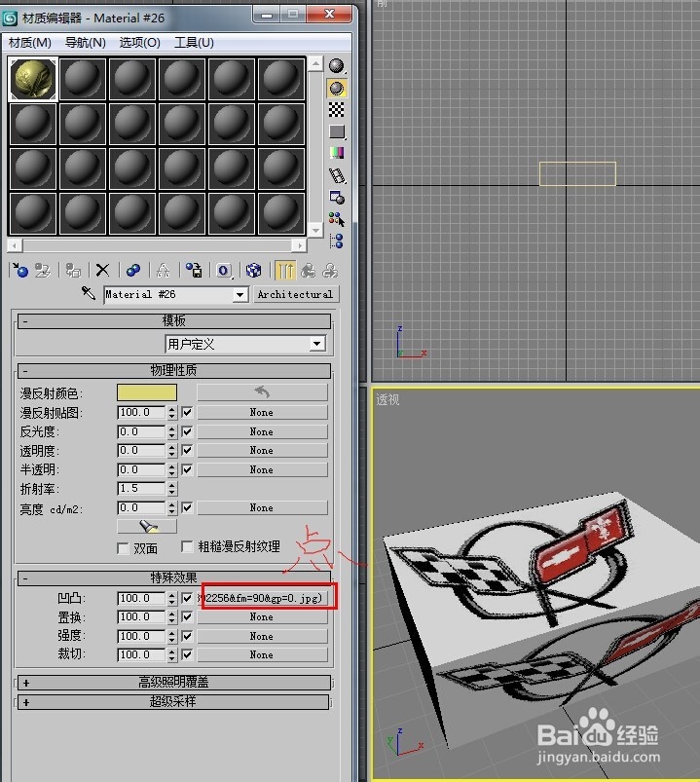Toggle the 漫反射贴图 map checkbox
Screen dimensions: 700x782
[x=187, y=412]
